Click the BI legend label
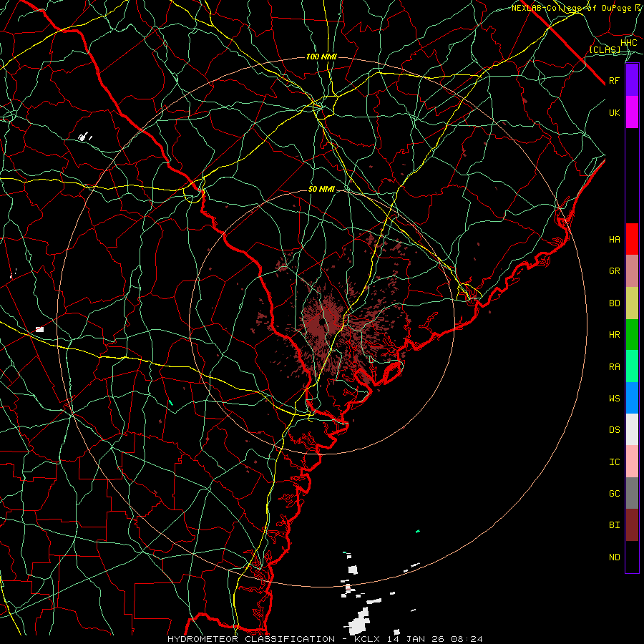 point(615,525)
